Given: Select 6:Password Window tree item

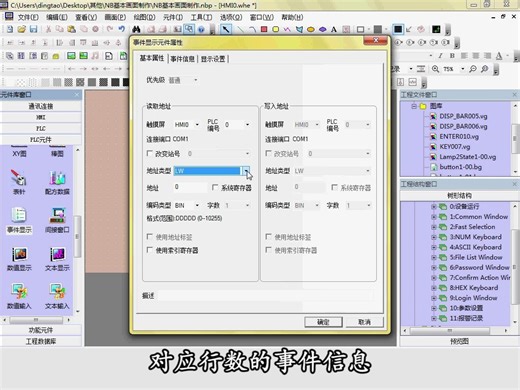Looking at the screenshot, I should coord(479,267).
